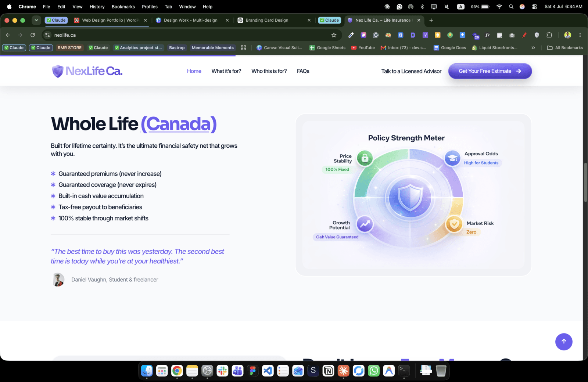Image resolution: width=588 pixels, height=382 pixels.
Task: Go back with the browser back arrow
Action: (8, 35)
